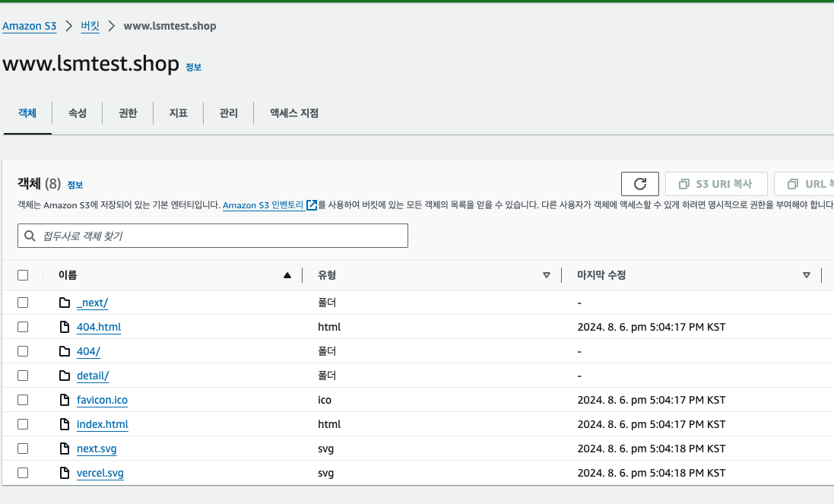Open 정보 link beside 객체 (8)

[75, 185]
